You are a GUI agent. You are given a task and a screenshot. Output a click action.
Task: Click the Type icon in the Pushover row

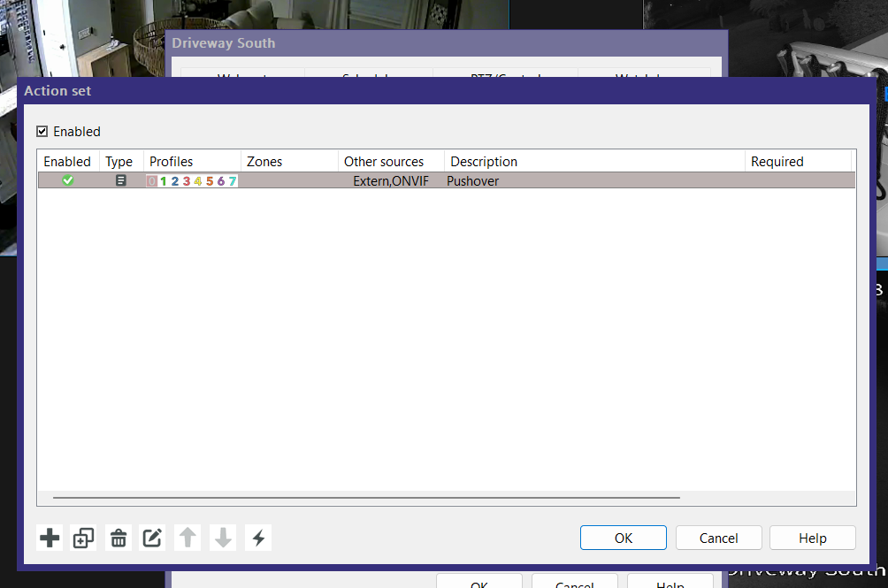(121, 180)
